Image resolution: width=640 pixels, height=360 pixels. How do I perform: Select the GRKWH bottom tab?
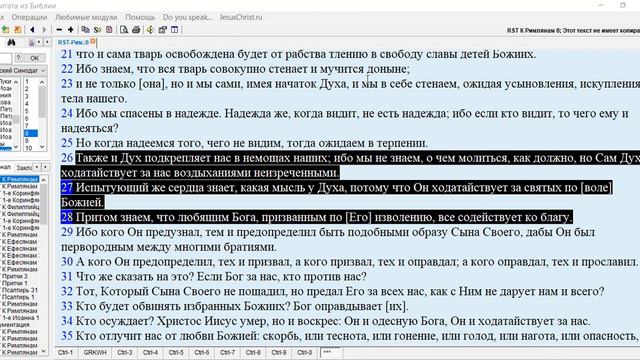coord(95,352)
